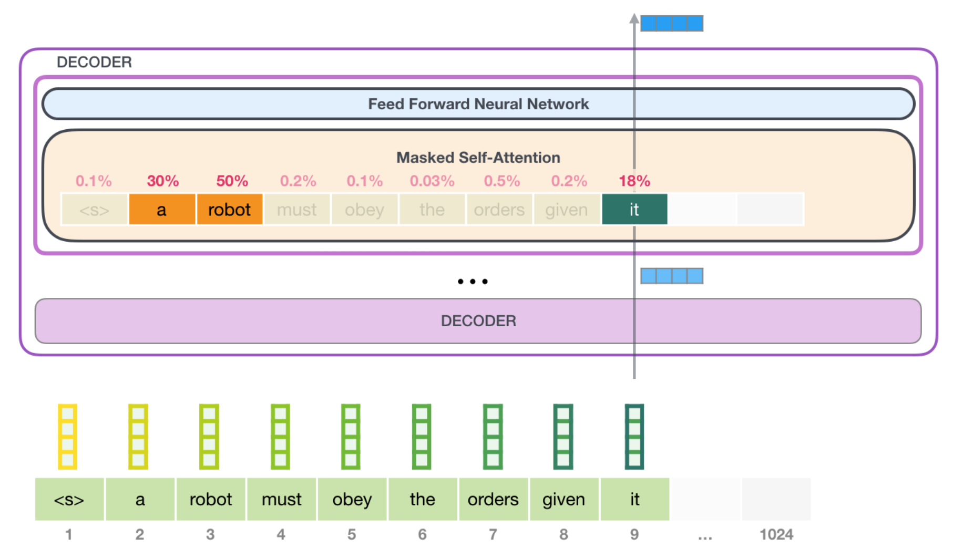Click the dark green 'it' attention cell
This screenshot has height=560, width=963.
[x=634, y=210]
